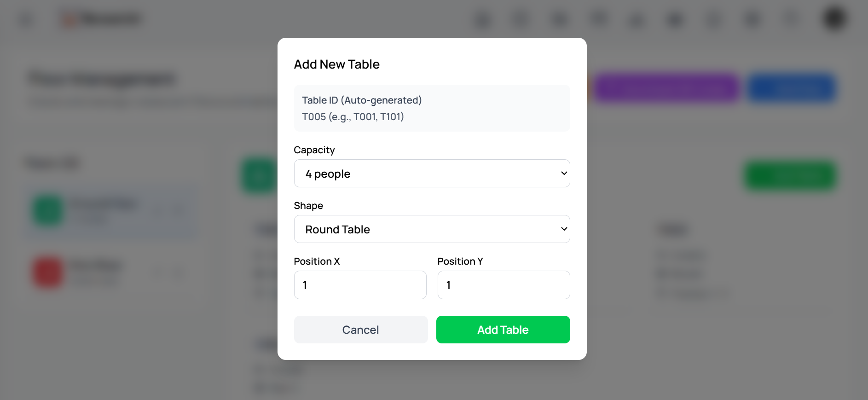Open the Shape dropdown
The image size is (868, 400).
[x=432, y=229]
